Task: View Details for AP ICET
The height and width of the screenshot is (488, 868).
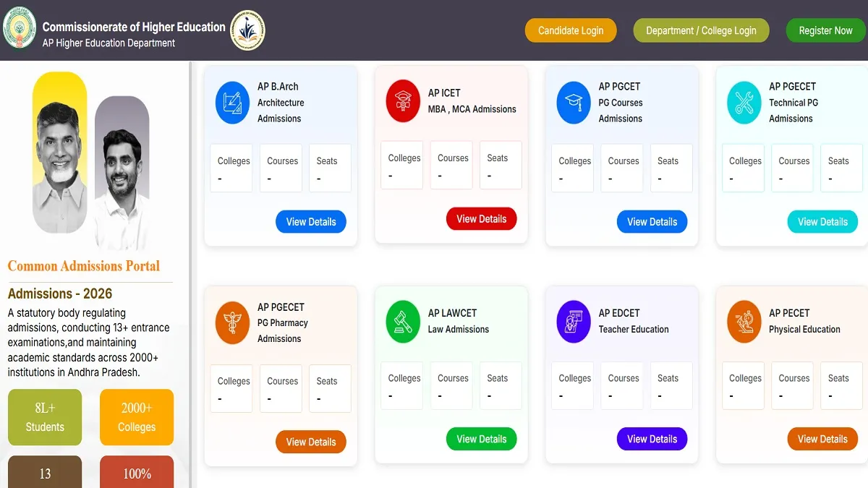Action: (482, 219)
